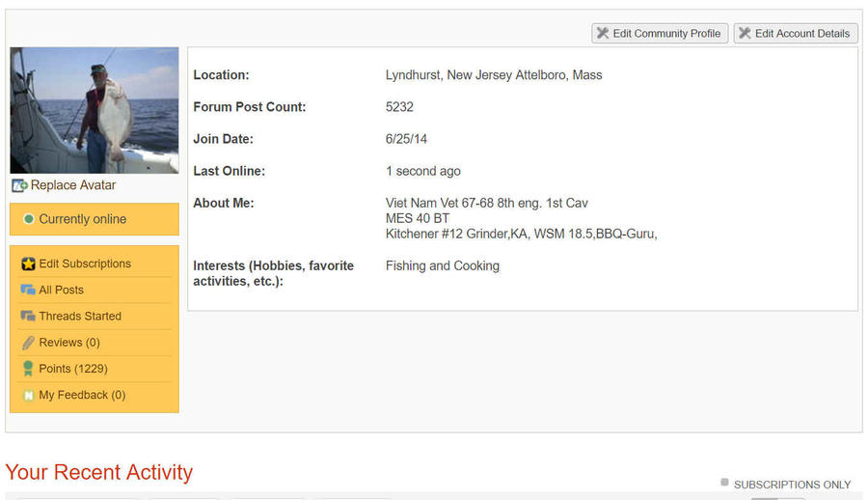Open the Reviews (0) link
This screenshot has width=868, height=500.
(x=69, y=343)
